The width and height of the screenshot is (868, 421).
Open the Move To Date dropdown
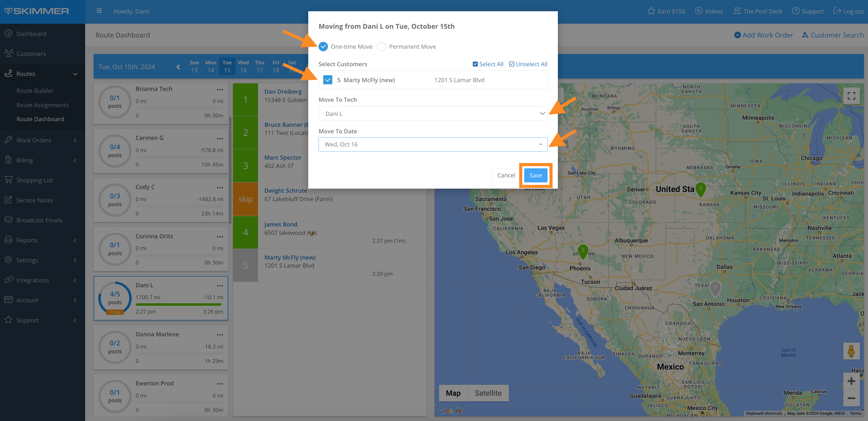coord(433,144)
